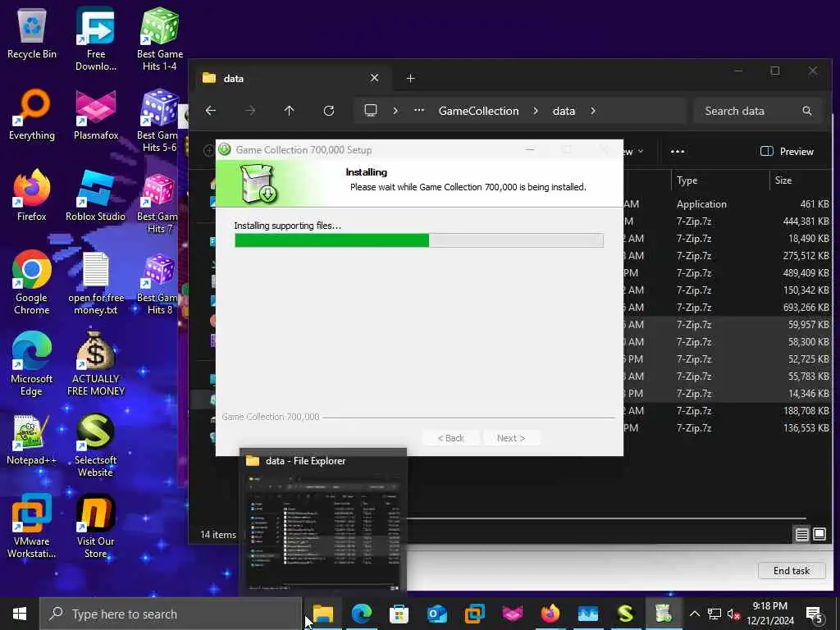Go up one folder level in Explorer
840x630 pixels.
290,111
